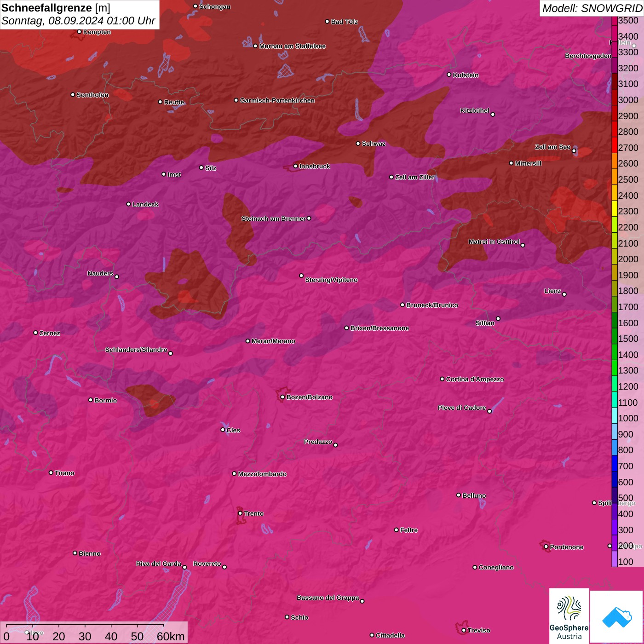Click the 2700 red legend swatch
The height and width of the screenshot is (644, 644).
[614, 144]
